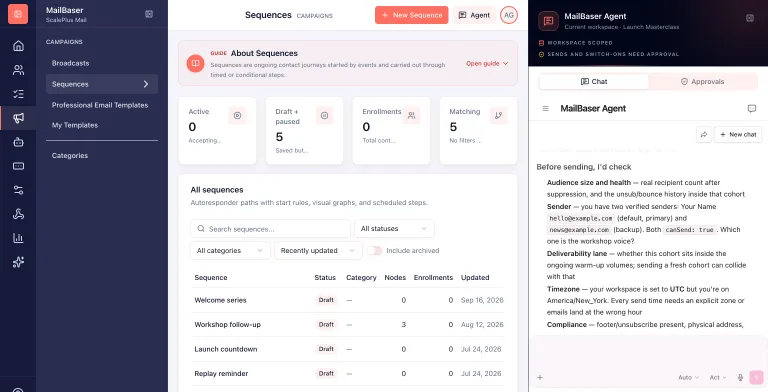This screenshot has height=392, width=768.
Task: Click the chat message input area
Action: (x=648, y=354)
